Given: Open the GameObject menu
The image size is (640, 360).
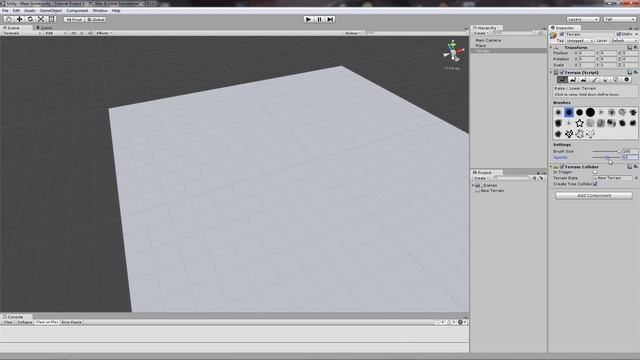Looking at the screenshot, I should click(x=51, y=11).
